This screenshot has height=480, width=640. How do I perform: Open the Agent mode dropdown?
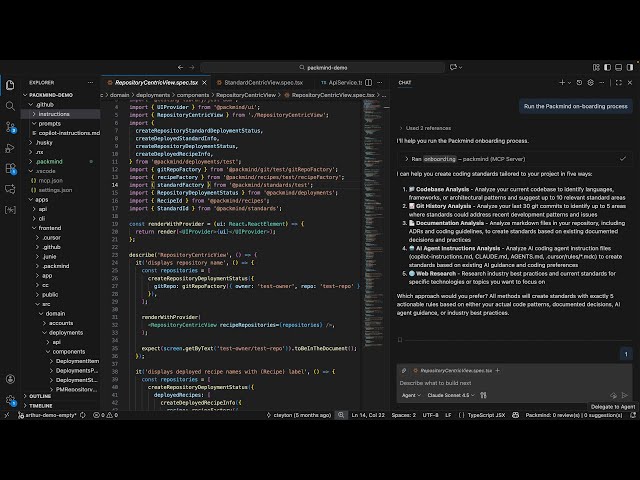(411, 395)
